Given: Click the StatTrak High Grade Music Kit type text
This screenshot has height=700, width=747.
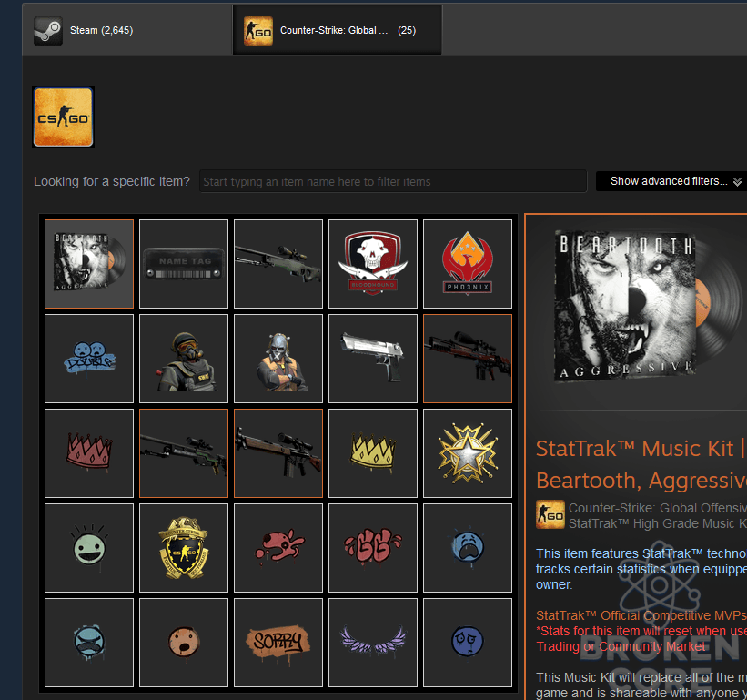Looking at the screenshot, I should point(658,523).
